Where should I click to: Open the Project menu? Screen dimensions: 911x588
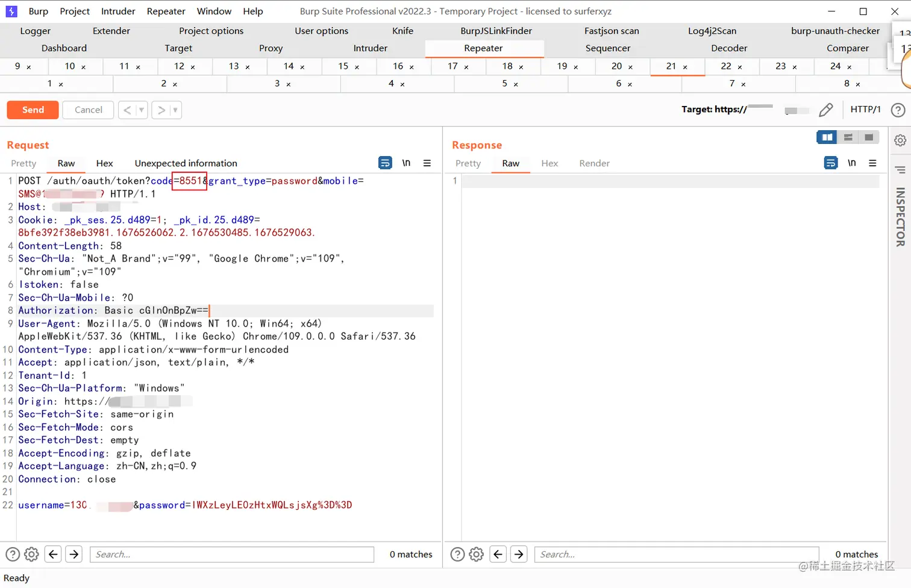coord(75,11)
